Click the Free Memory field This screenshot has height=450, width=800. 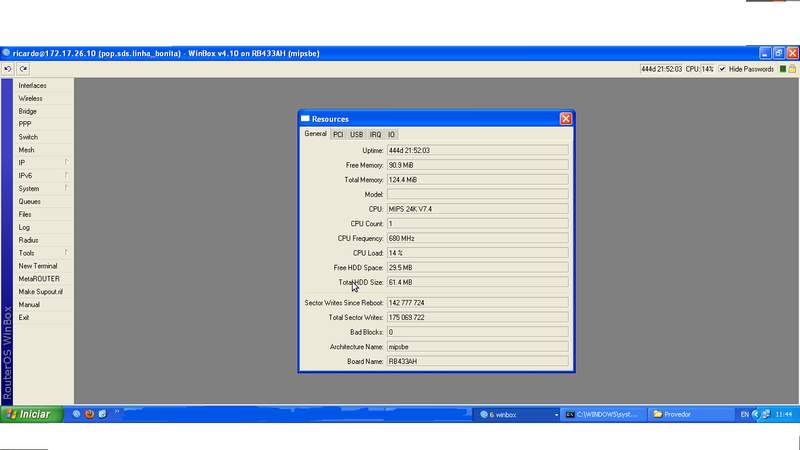tap(478, 165)
